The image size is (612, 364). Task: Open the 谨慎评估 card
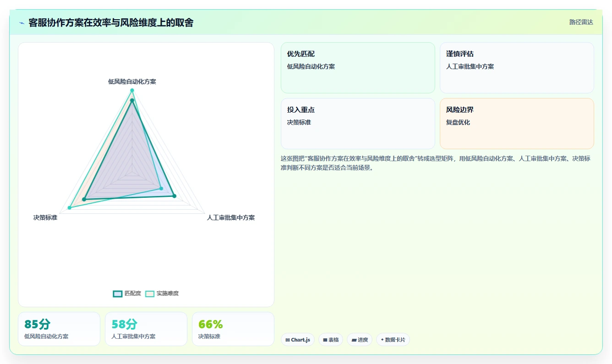[517, 68]
